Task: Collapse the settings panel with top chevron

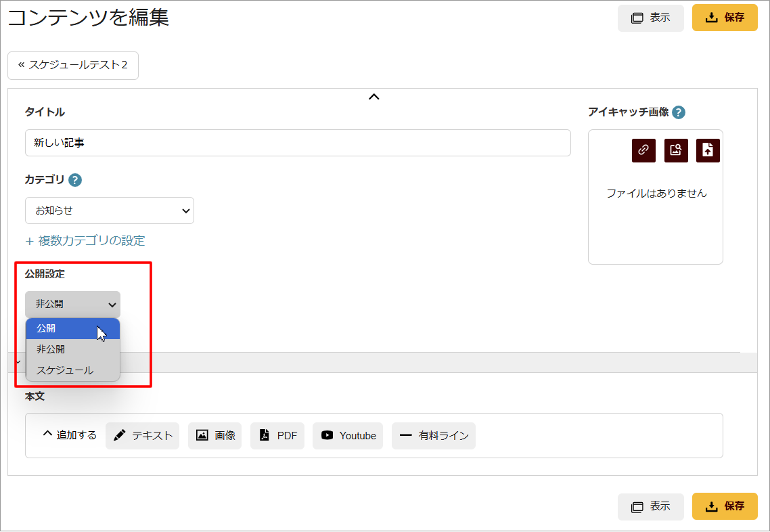Action: click(x=373, y=97)
